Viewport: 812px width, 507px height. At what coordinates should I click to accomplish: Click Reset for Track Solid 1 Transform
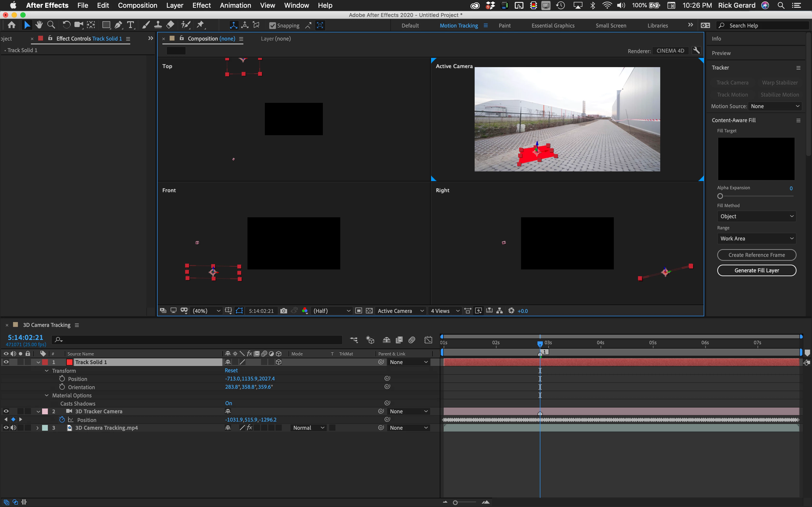point(231,371)
